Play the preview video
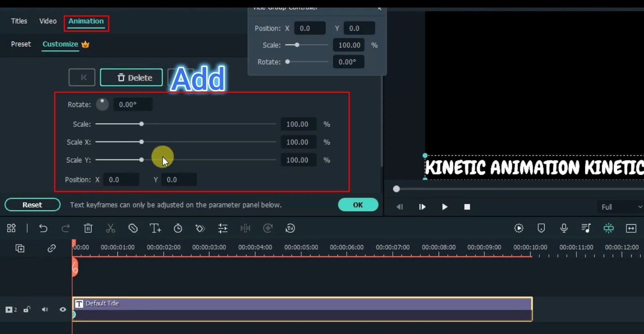The image size is (644, 334). click(x=445, y=207)
